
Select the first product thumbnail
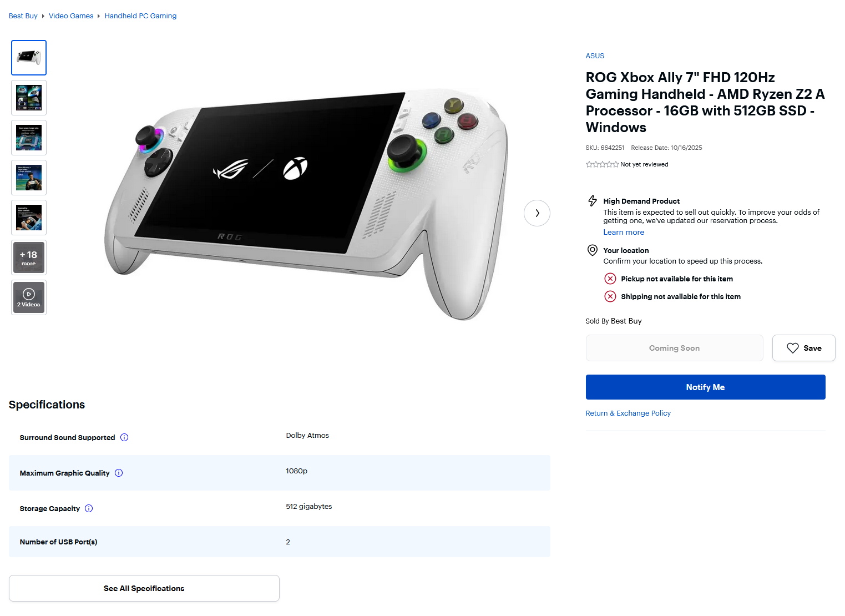(29, 58)
